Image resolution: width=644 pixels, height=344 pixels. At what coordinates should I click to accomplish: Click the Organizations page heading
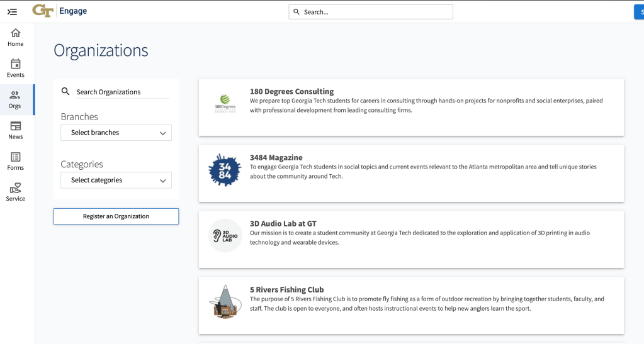pyautogui.click(x=101, y=50)
